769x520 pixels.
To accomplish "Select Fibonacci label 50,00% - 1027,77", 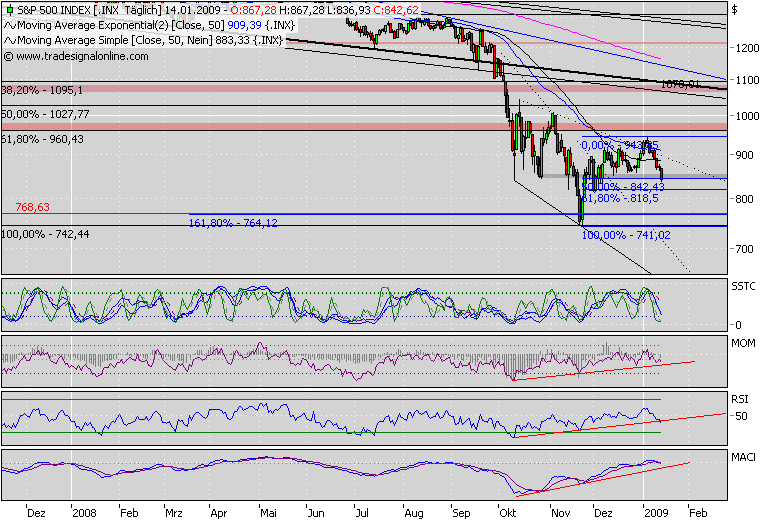I will [x=46, y=114].
